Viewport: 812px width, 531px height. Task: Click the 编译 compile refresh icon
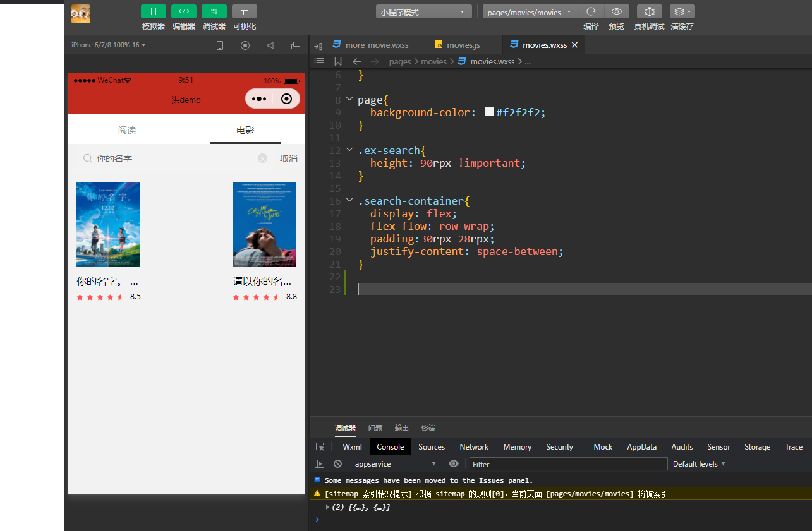click(x=591, y=11)
